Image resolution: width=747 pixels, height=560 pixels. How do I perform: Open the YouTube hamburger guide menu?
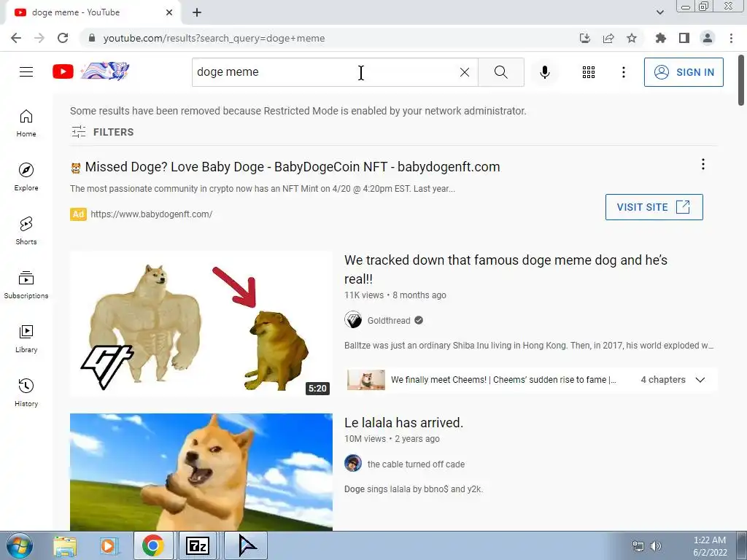[26, 72]
